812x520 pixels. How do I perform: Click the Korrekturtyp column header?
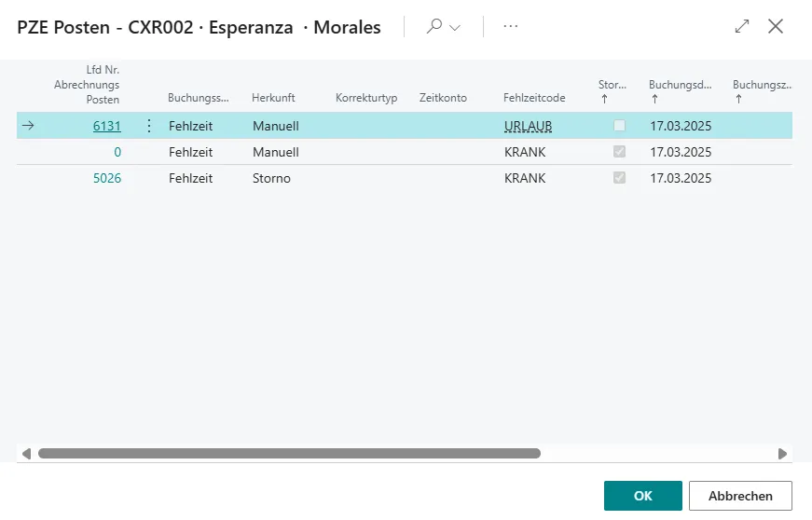point(366,98)
